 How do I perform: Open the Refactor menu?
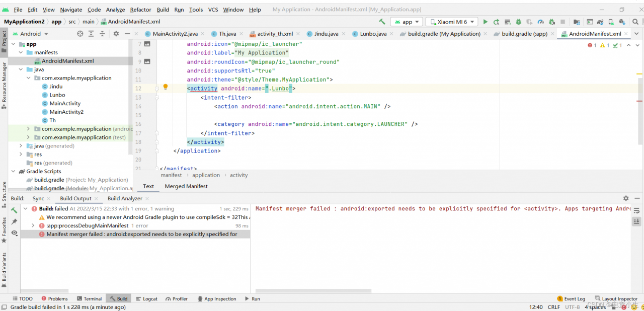click(140, 10)
